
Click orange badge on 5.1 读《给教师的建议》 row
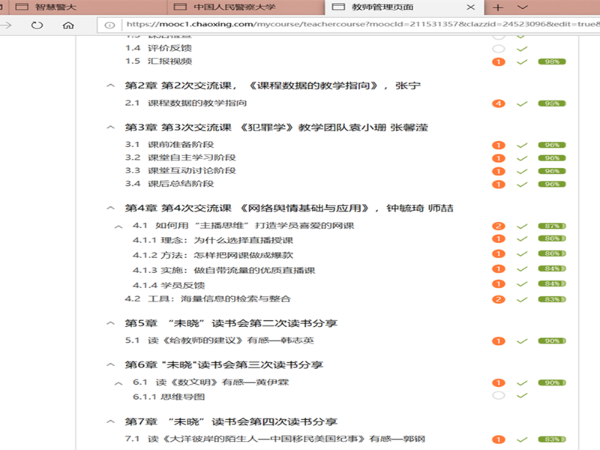(498, 341)
